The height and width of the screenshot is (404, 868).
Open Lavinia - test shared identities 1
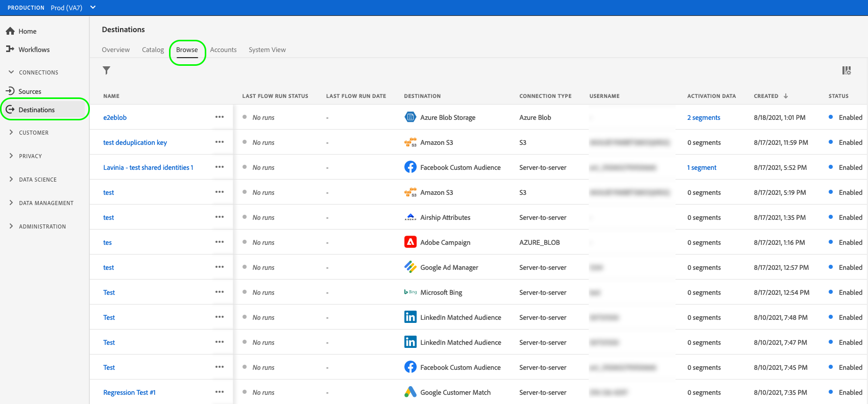tap(148, 167)
